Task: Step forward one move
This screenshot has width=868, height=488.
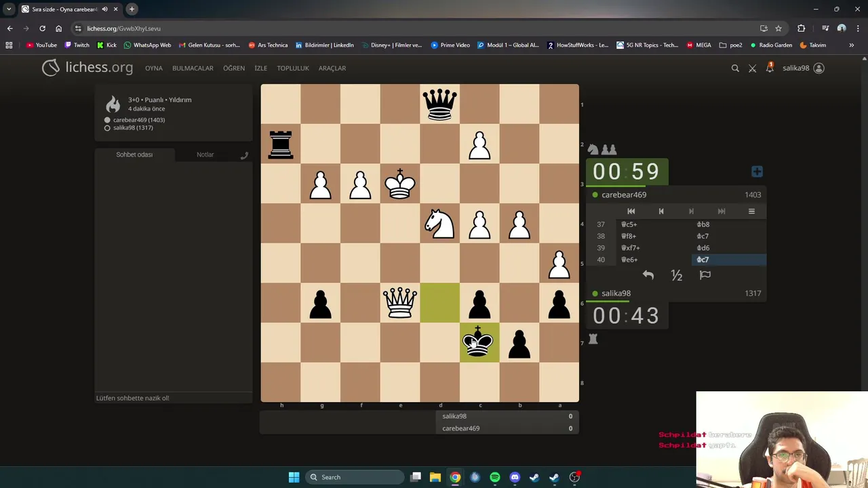Action: pyautogui.click(x=691, y=211)
